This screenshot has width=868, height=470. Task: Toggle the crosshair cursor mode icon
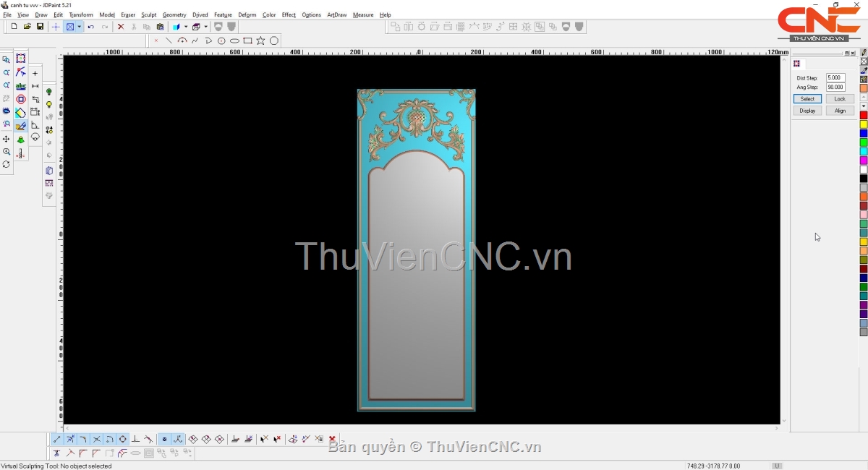(x=56, y=27)
